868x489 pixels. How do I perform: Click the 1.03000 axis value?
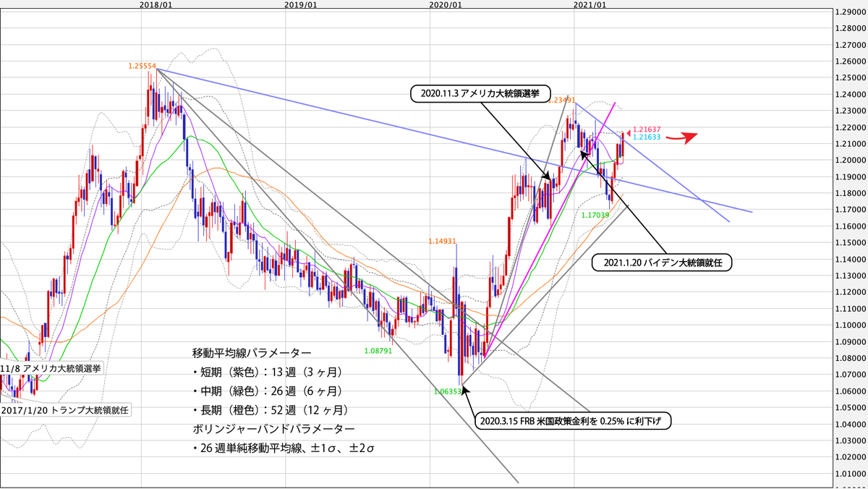tap(849, 441)
